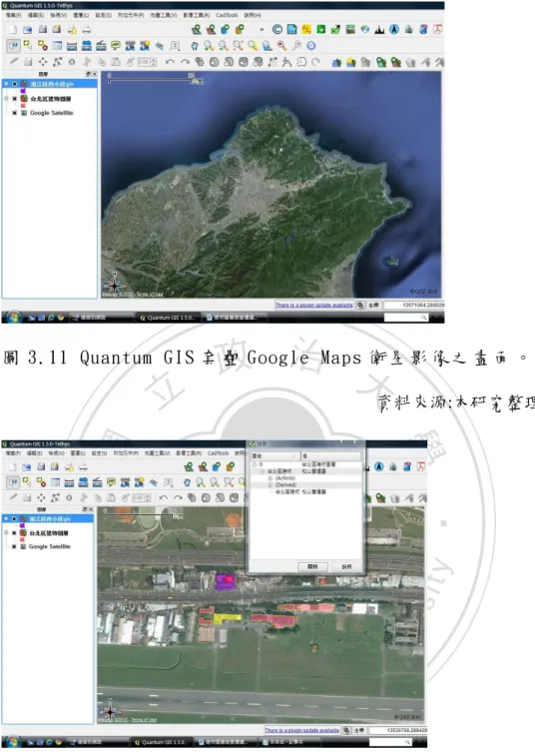Open plugin update link in airport status bar
The height and width of the screenshot is (756, 535).
point(302,730)
